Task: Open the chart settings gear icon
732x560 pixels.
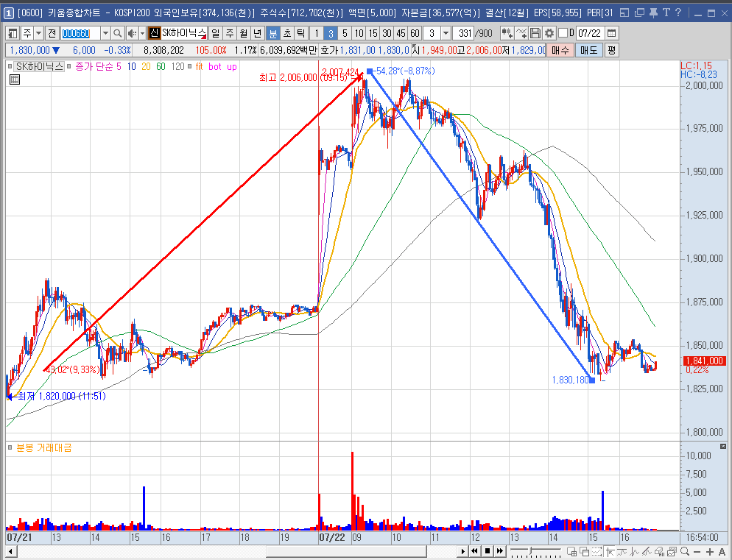Action: 549,33
